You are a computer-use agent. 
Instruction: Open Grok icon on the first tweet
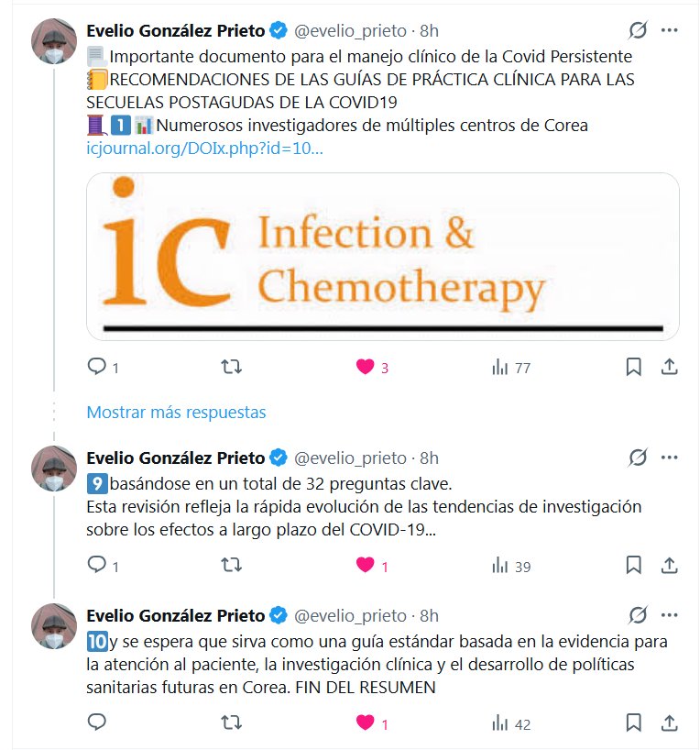[x=638, y=30]
